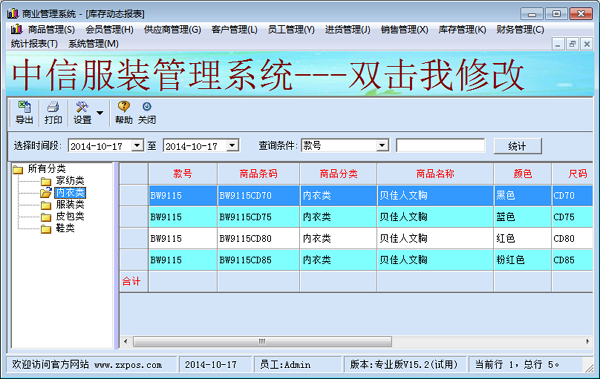
Task: Open the start date dropdown
Action: point(137,146)
